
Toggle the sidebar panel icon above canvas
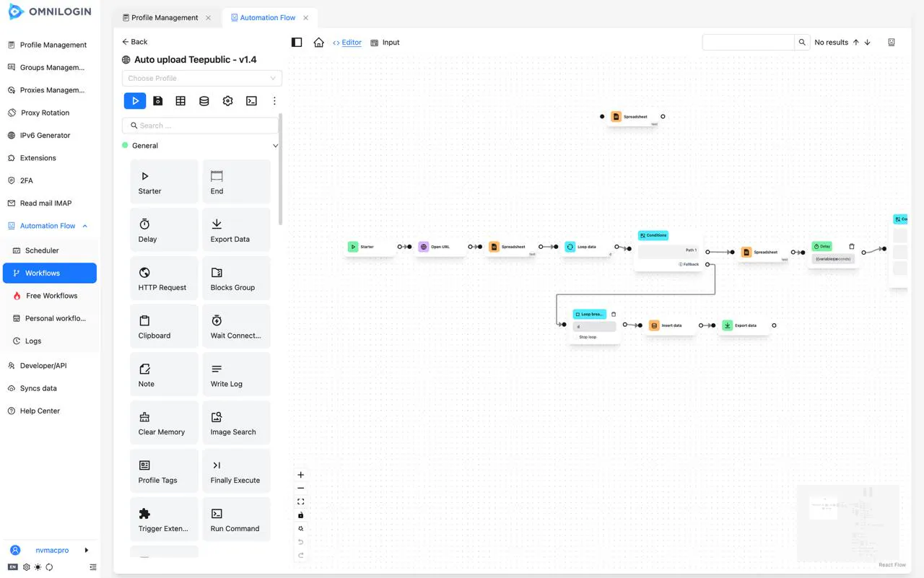click(x=297, y=43)
